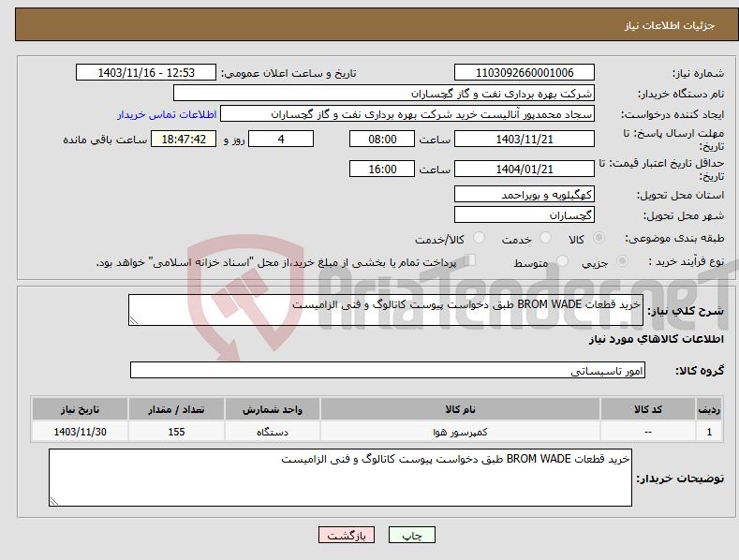Select the خدمت radio button
The width and height of the screenshot is (739, 560).
click(545, 238)
